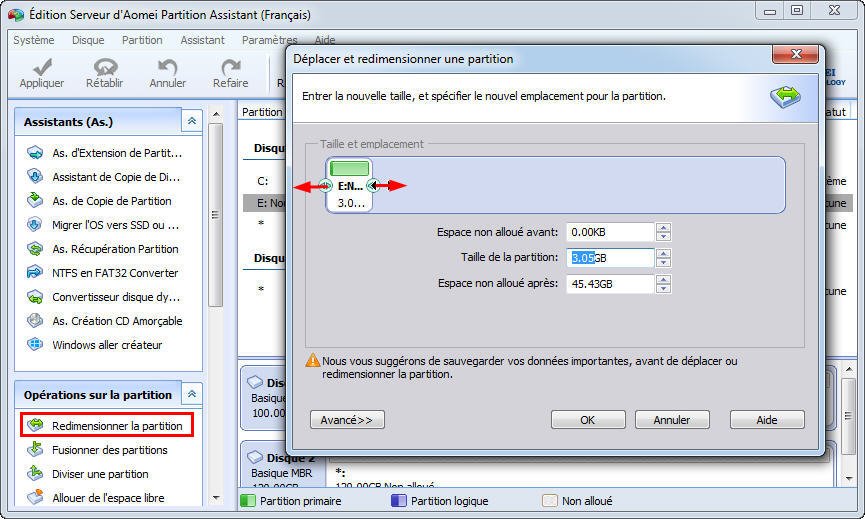Open the Disque menu
The image size is (865, 519).
(x=88, y=40)
